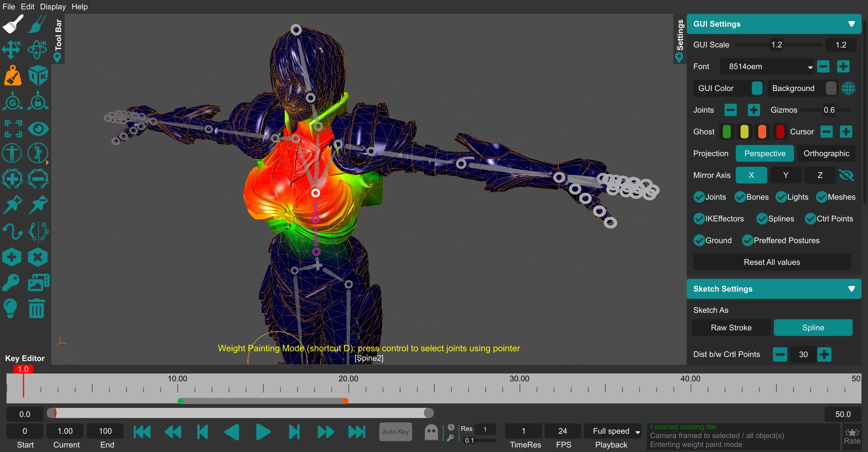Screen dimensions: 868x452
Task: Open the File menu
Action: (9, 7)
